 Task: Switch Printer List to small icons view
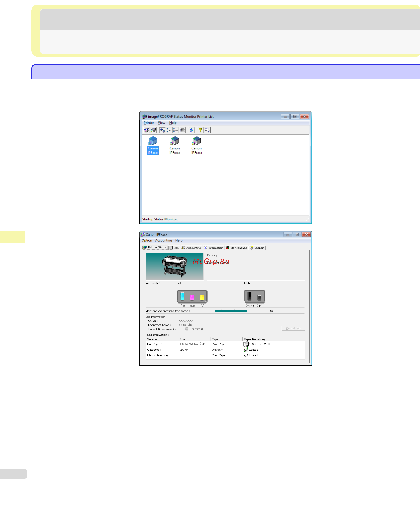tap(169, 130)
